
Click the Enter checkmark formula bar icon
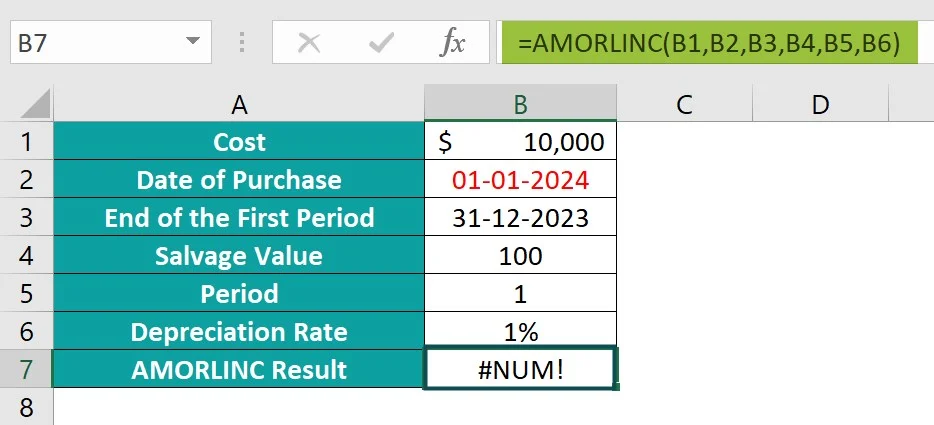pos(381,43)
